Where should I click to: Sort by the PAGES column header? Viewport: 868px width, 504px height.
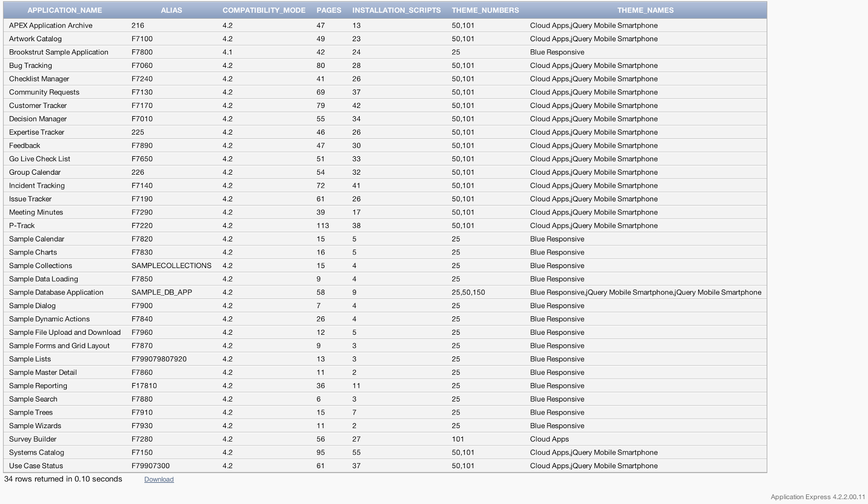pos(328,10)
